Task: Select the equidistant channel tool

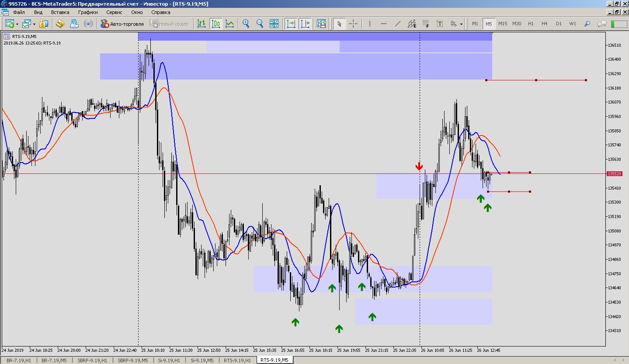Action: tap(412, 24)
